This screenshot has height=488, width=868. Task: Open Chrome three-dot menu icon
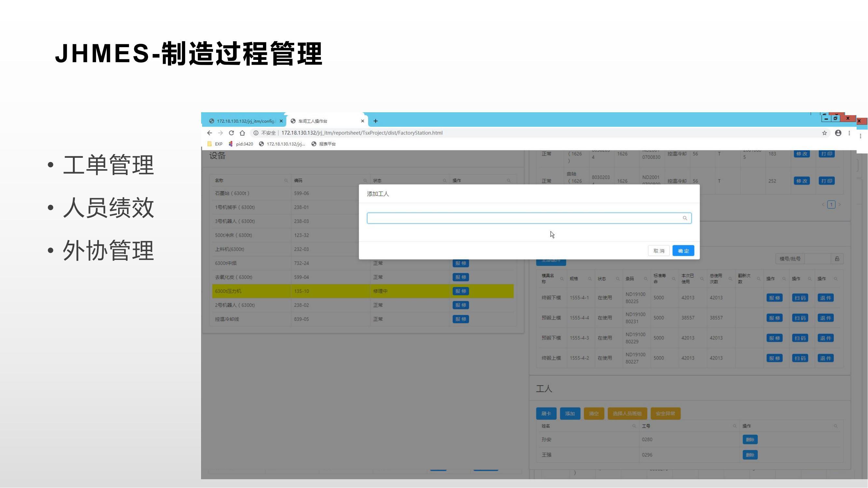pos(849,133)
